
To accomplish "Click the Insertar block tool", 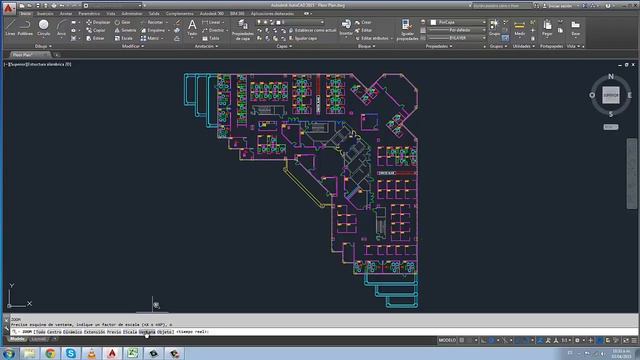I will tap(346, 28).
